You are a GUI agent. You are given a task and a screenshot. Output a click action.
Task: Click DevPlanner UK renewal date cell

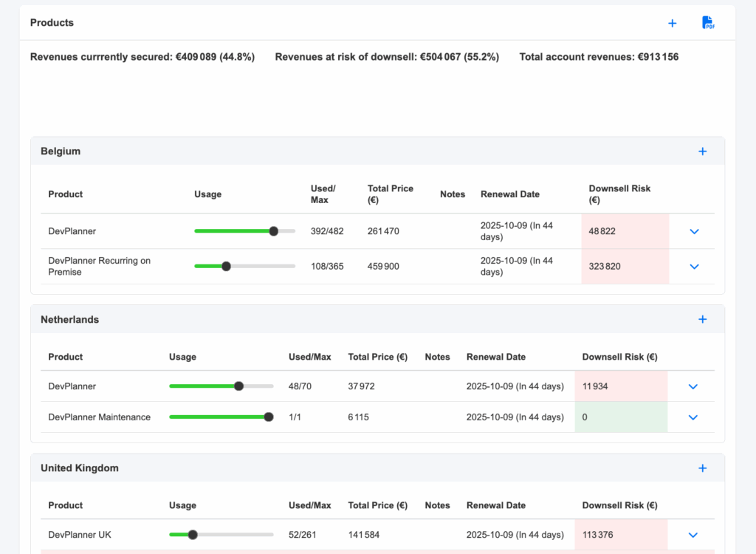tap(515, 535)
